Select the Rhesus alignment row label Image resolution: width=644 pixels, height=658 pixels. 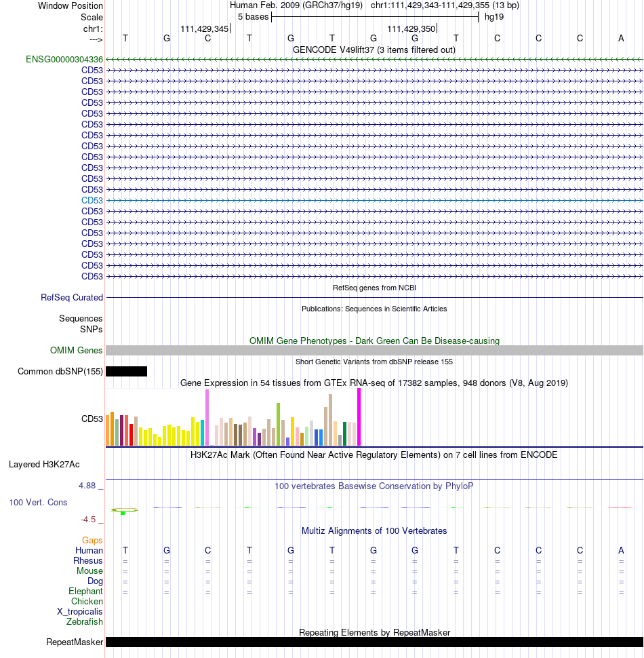(87, 560)
